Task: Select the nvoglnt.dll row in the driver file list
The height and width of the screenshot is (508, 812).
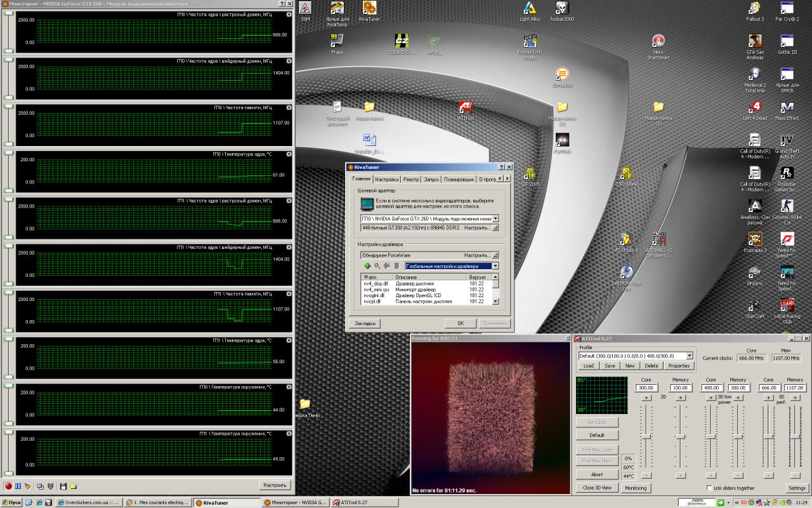Action: click(426, 295)
